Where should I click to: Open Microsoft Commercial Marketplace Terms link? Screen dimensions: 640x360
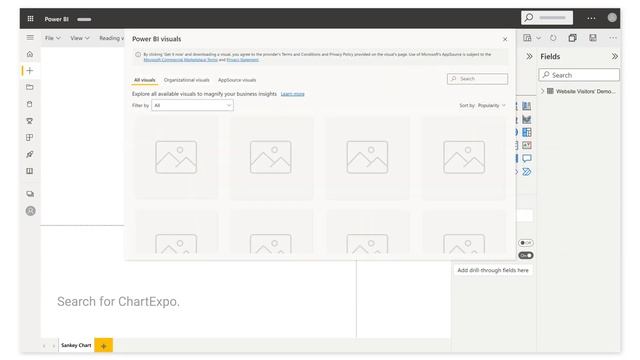tap(180, 60)
